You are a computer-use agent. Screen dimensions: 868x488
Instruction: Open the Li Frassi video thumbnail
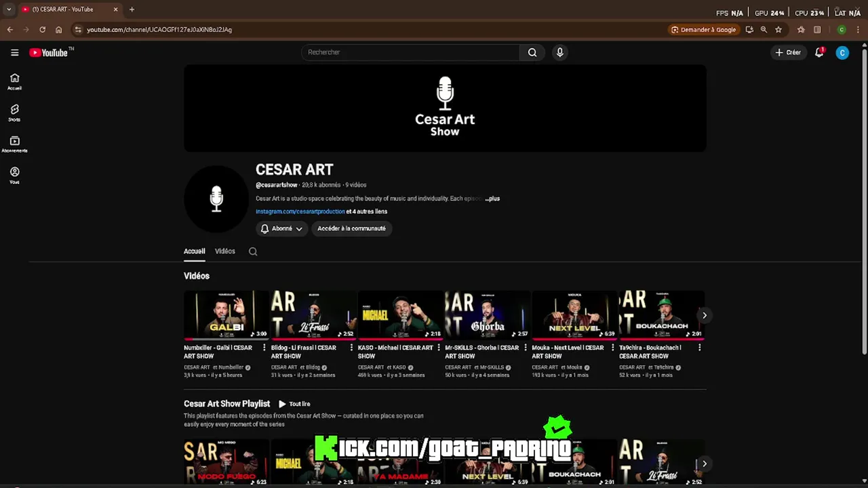[313, 315]
